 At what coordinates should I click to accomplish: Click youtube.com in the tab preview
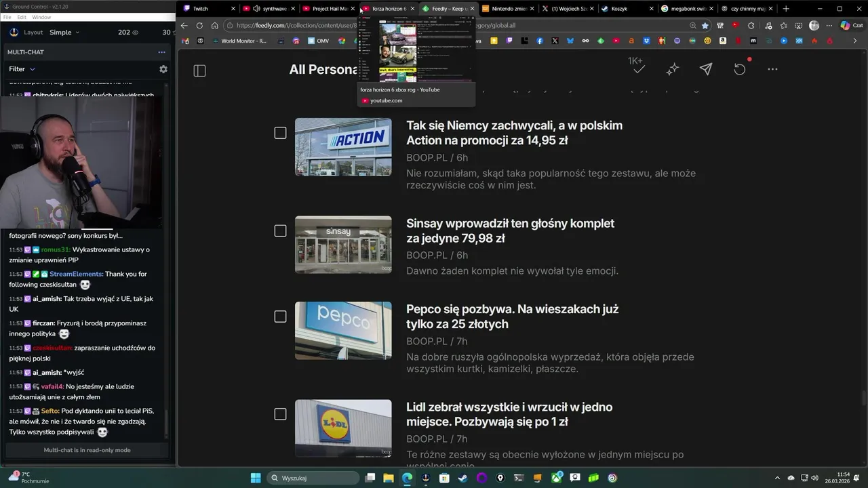coord(386,100)
